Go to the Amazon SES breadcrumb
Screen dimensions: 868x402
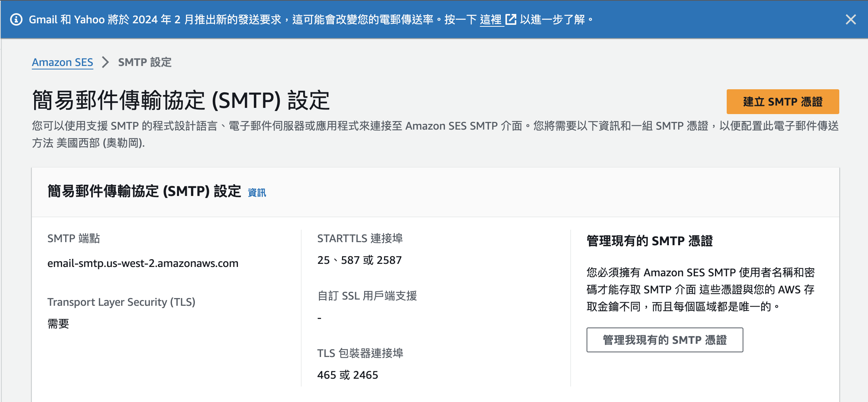pos(62,62)
